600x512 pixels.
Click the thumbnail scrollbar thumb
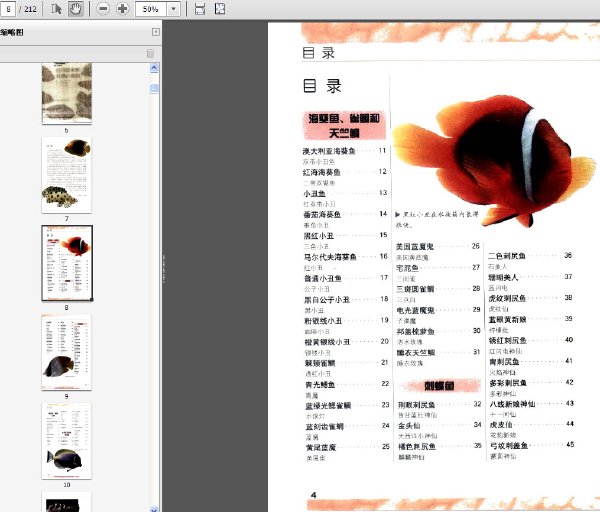pyautogui.click(x=154, y=88)
